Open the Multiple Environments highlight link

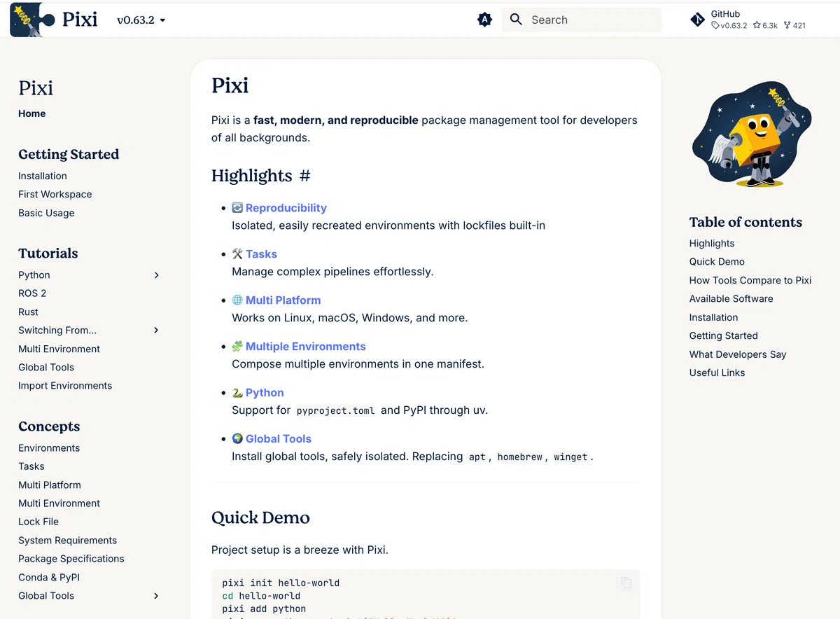pyautogui.click(x=305, y=347)
